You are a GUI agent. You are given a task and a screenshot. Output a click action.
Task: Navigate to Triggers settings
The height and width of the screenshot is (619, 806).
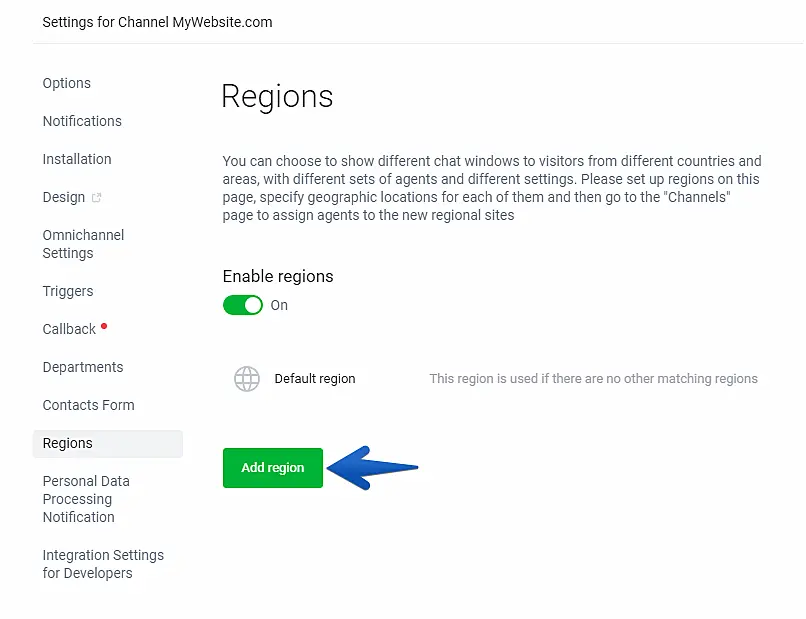click(x=68, y=291)
